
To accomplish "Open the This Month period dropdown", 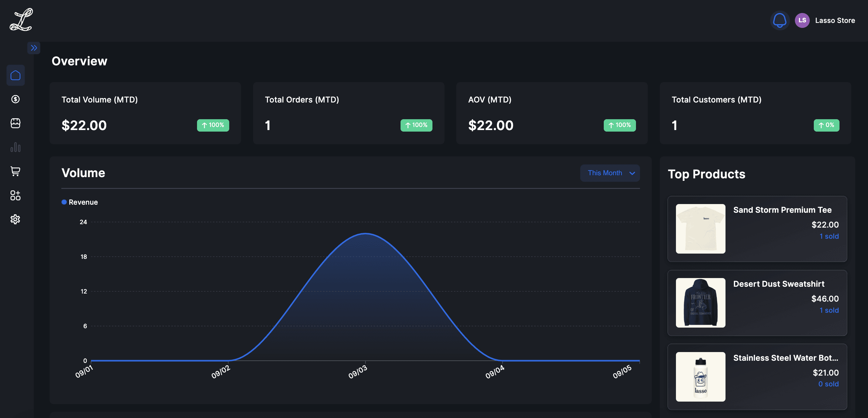I will click(605, 173).
